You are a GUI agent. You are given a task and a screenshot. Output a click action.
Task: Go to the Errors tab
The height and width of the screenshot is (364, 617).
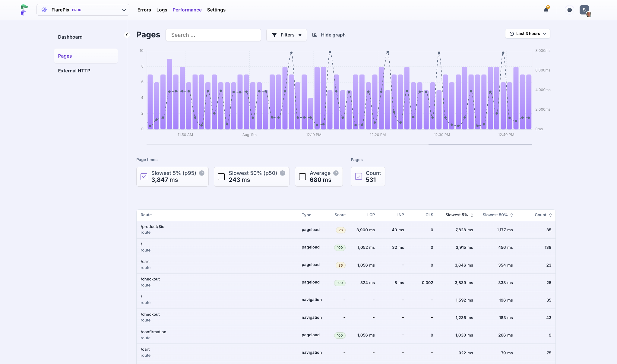144,10
